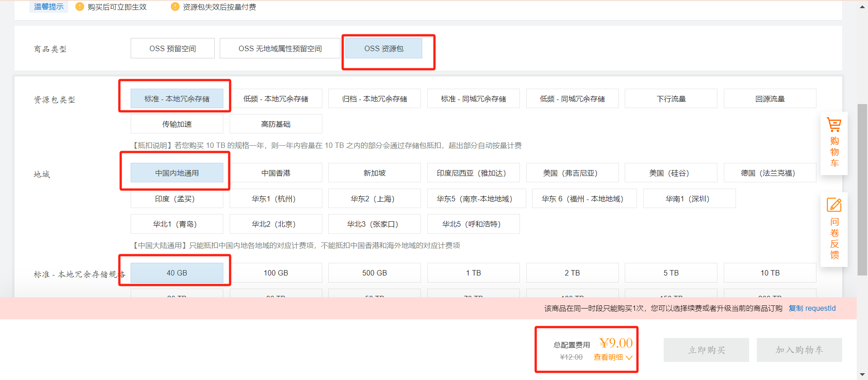This screenshot has width=868, height=380.
Task: Choose 标准 - 本地冗余存储 resource package
Action: (177, 99)
